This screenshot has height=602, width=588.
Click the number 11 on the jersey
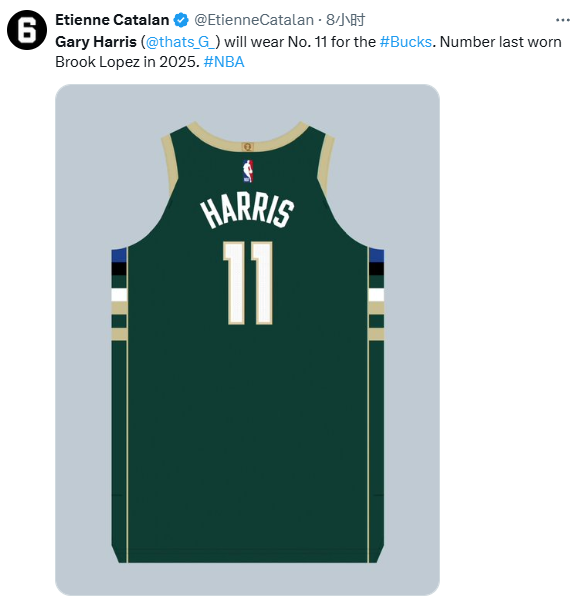[x=248, y=283]
